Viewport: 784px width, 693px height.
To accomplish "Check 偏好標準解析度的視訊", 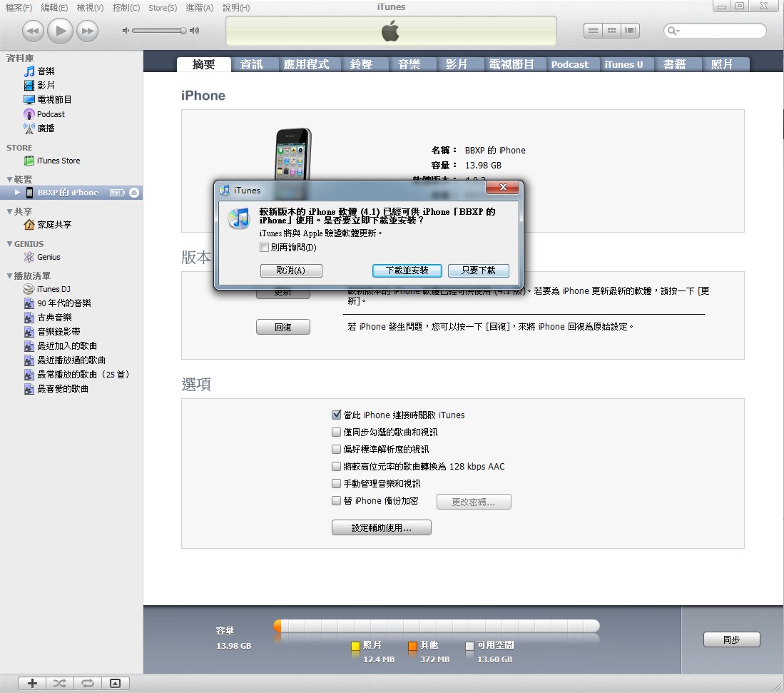I will tap(337, 449).
